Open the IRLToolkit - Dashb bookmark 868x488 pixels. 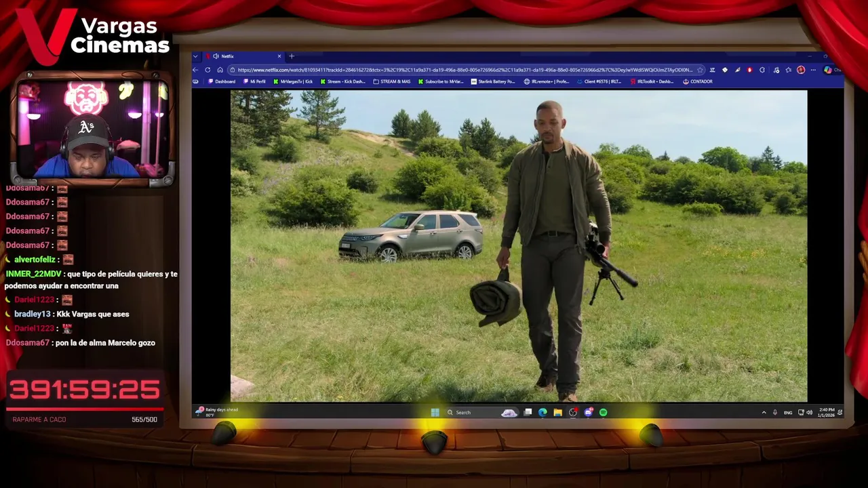[x=652, y=81]
